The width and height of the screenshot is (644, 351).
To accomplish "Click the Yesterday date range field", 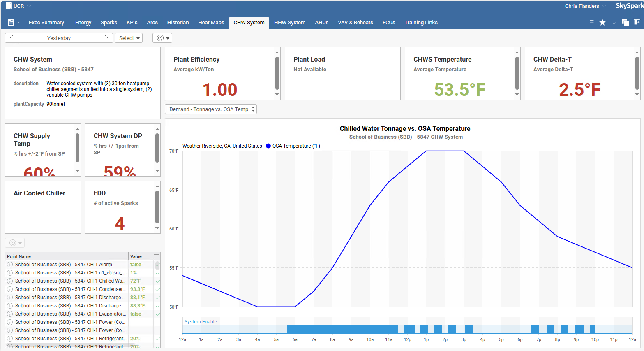I will pos(59,38).
